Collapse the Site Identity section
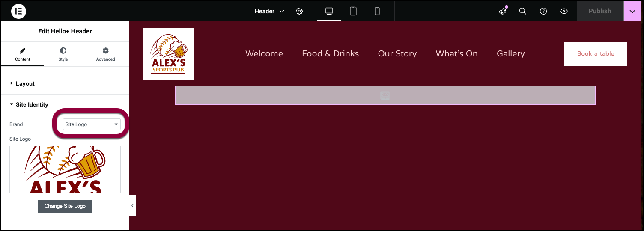This screenshot has height=231, width=644. tap(32, 104)
